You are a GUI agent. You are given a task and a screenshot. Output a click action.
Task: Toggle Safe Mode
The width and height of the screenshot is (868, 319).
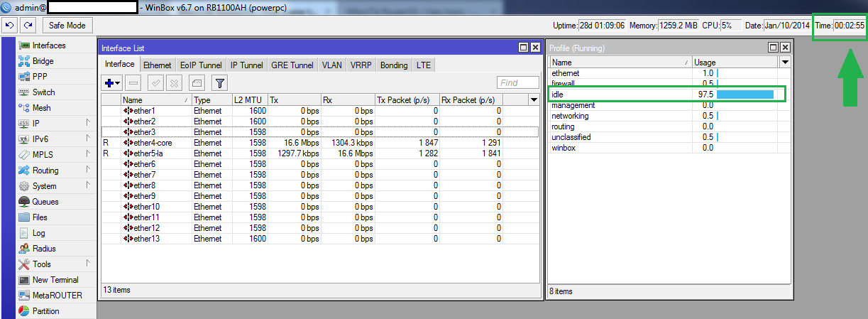pyautogui.click(x=67, y=26)
